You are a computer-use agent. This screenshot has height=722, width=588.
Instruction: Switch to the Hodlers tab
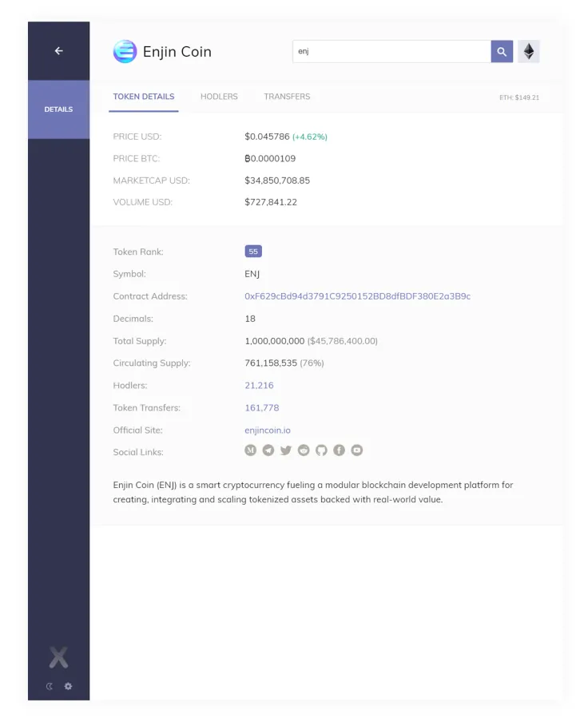pyautogui.click(x=219, y=97)
